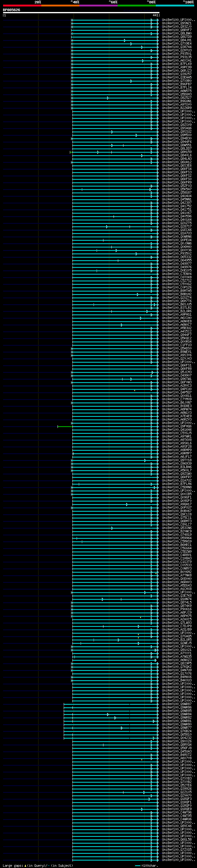197x868 pixels.
Task: Select the green ~80% legend segment
Action: pos(137,6)
